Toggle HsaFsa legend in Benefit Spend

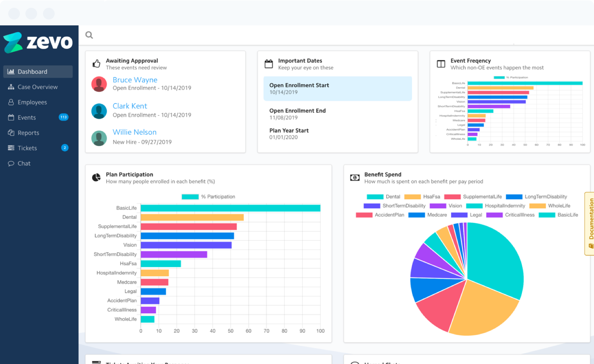(x=422, y=196)
